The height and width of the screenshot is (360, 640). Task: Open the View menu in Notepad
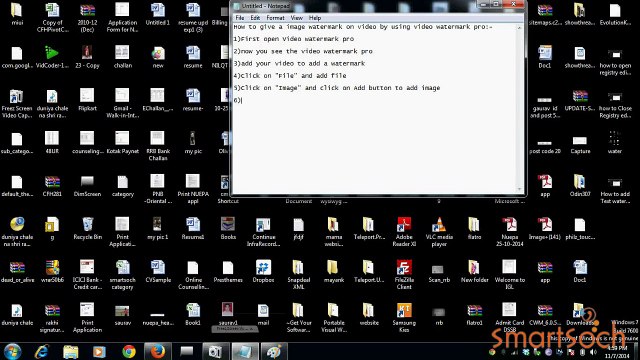297,18
